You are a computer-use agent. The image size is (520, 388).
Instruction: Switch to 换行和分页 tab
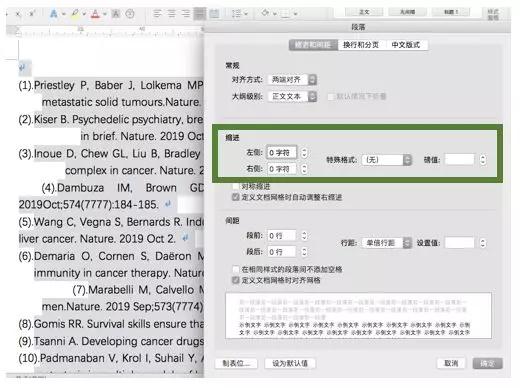pyautogui.click(x=361, y=45)
